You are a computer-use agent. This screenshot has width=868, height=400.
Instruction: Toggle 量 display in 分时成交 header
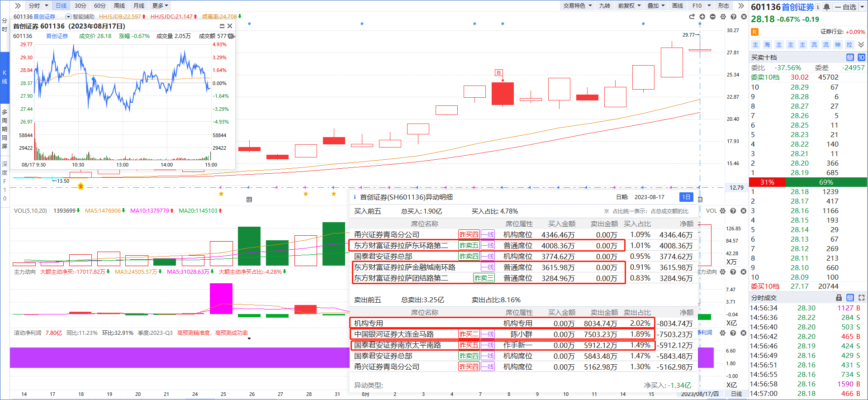850,298
